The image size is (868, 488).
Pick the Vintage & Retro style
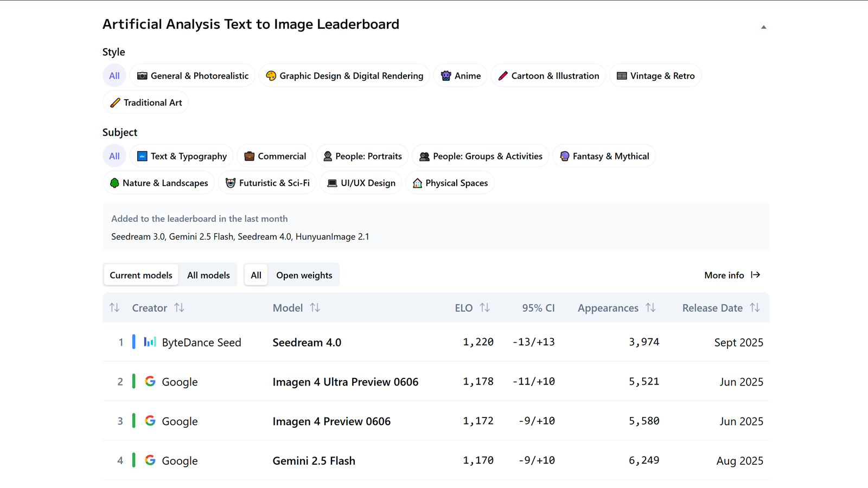(x=655, y=76)
